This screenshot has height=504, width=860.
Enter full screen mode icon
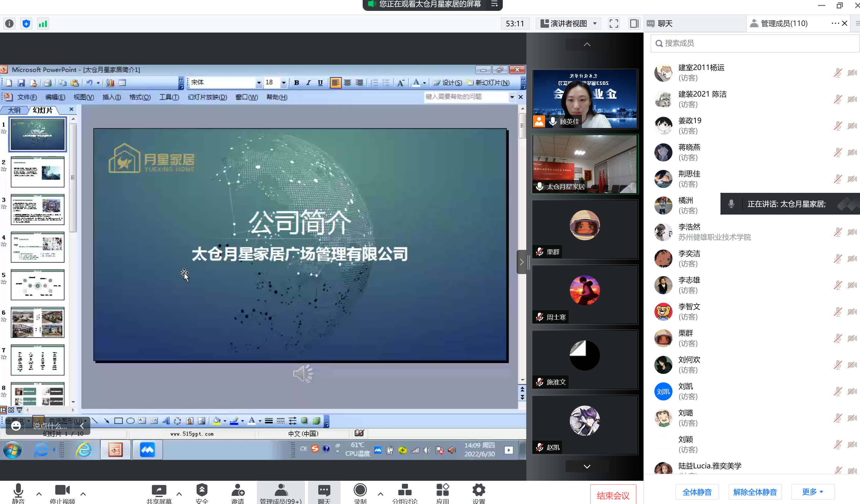tap(614, 24)
